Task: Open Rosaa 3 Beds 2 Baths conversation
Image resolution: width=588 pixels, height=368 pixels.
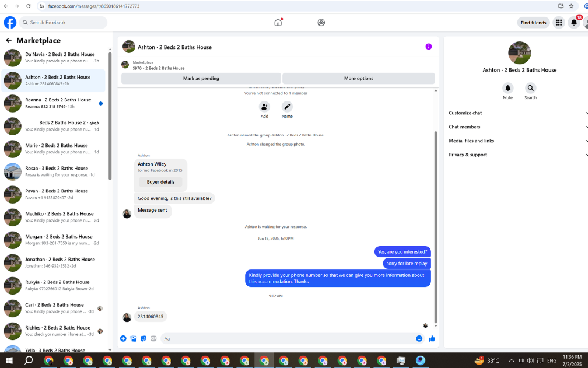Action: click(x=53, y=171)
